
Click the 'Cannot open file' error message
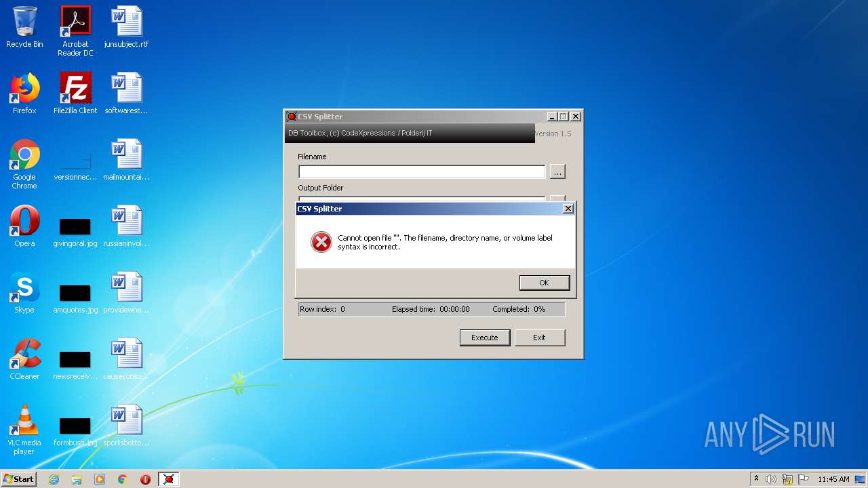(445, 243)
